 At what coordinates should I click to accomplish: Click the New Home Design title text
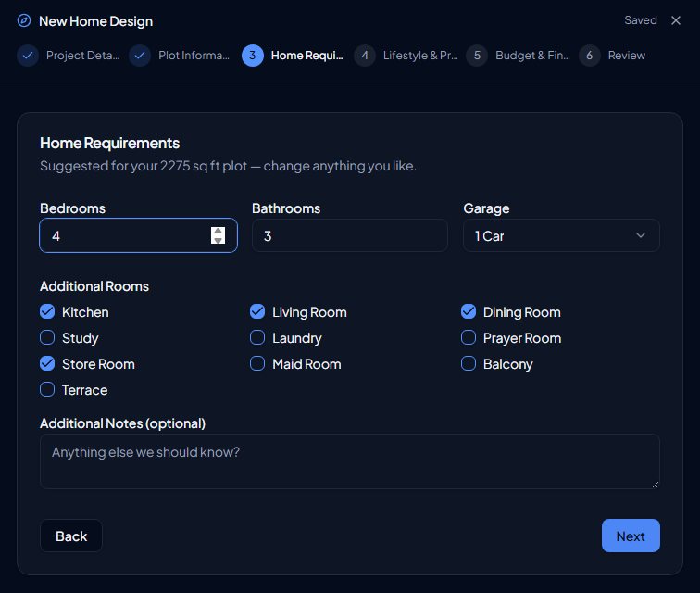coord(96,21)
